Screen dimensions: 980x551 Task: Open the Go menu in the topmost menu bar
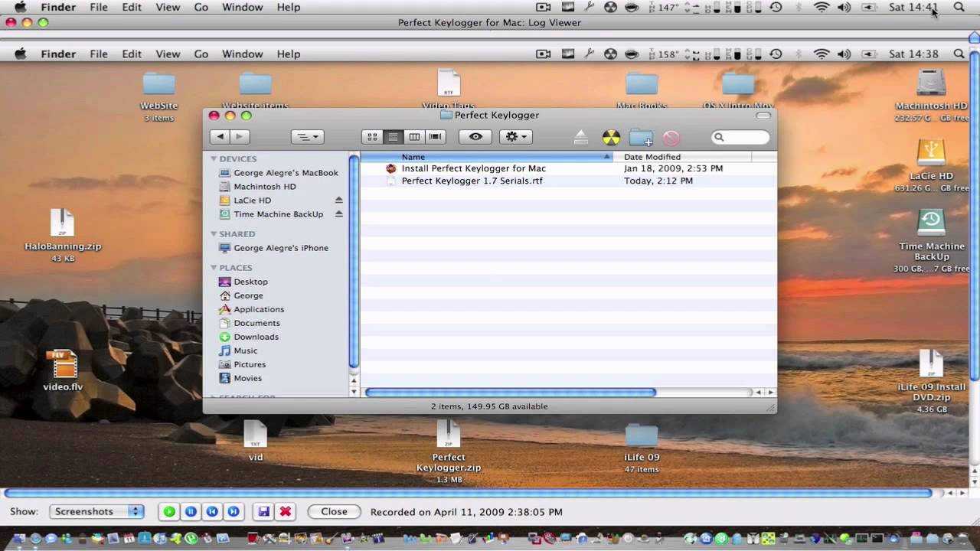[201, 8]
